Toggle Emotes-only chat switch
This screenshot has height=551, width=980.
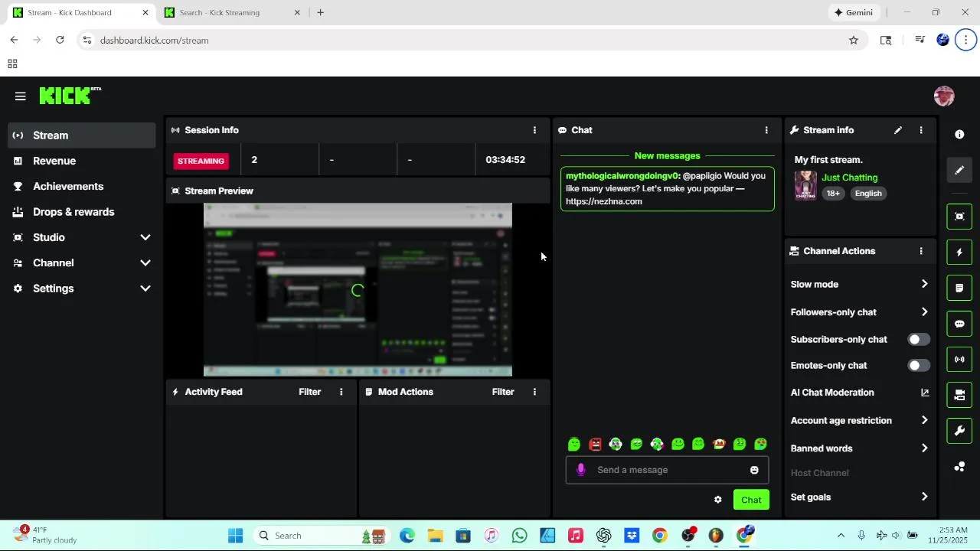coord(919,366)
